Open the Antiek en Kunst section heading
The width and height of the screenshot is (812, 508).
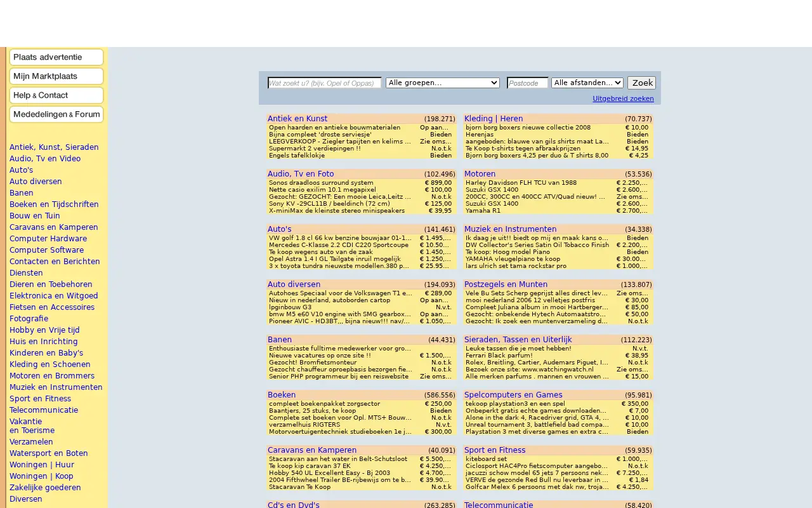298,119
